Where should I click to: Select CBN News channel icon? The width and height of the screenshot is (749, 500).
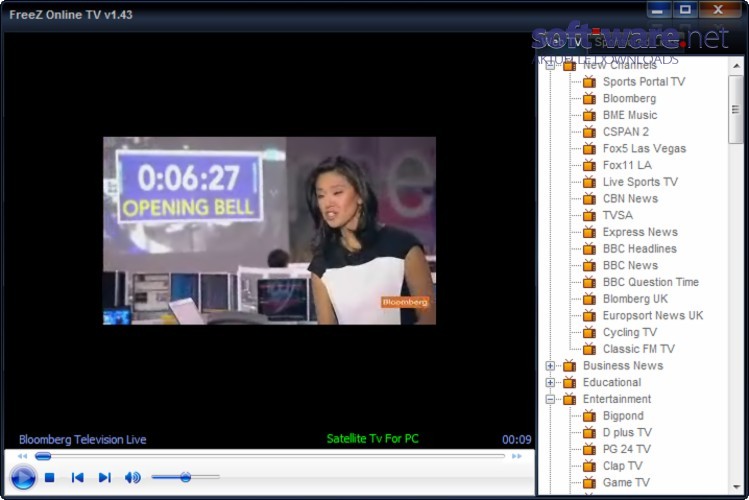coord(589,199)
